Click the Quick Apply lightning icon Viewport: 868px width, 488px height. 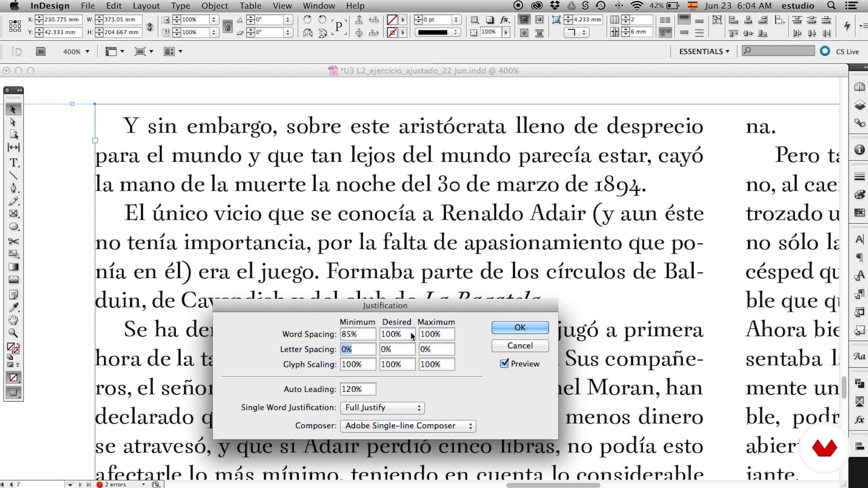(x=847, y=26)
